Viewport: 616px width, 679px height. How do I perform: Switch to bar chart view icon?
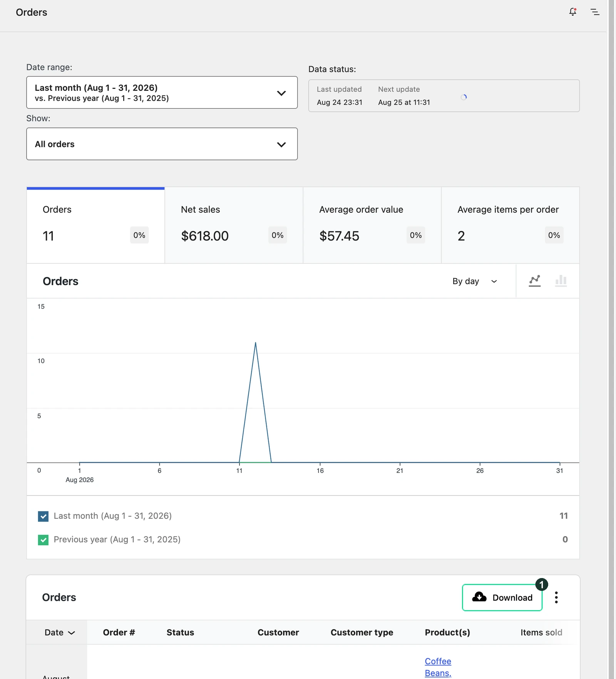[x=561, y=281]
